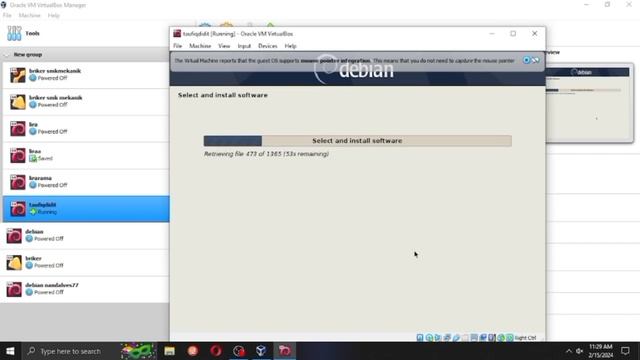Click the Debian icon of 'braa' machine
The height and width of the screenshot is (360, 640).
(18, 156)
